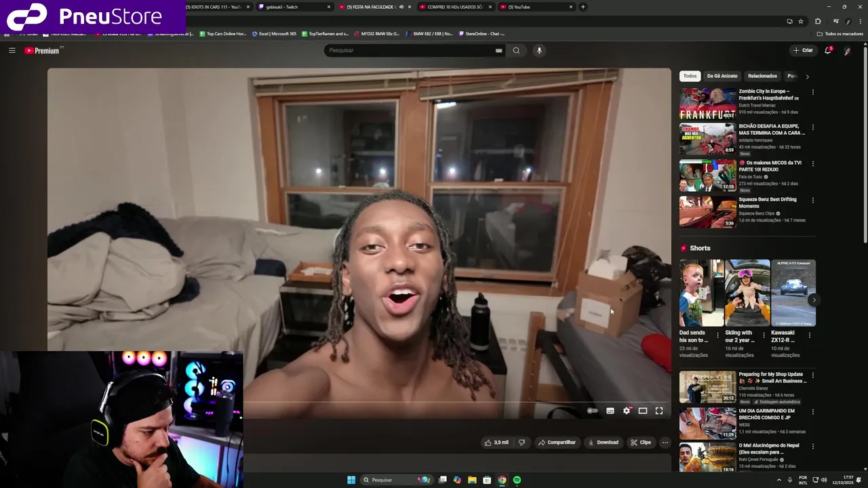Open subtitles/captions in the video player
The image size is (868, 488).
610,411
